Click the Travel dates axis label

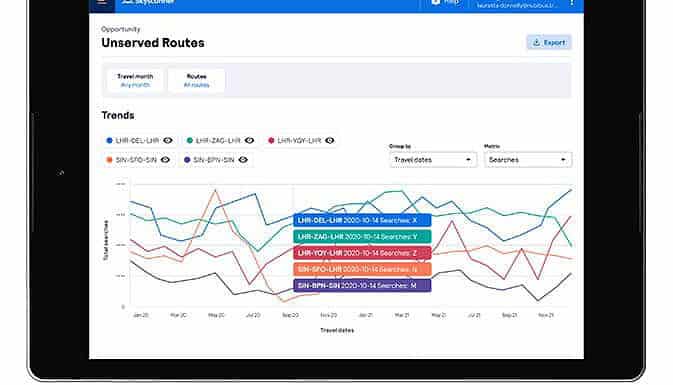tap(337, 330)
